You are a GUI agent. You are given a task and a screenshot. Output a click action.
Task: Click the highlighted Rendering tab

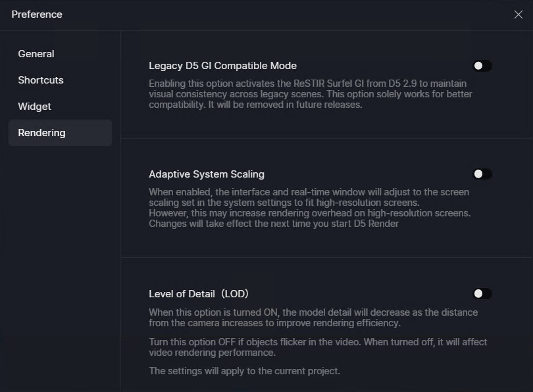(x=60, y=132)
